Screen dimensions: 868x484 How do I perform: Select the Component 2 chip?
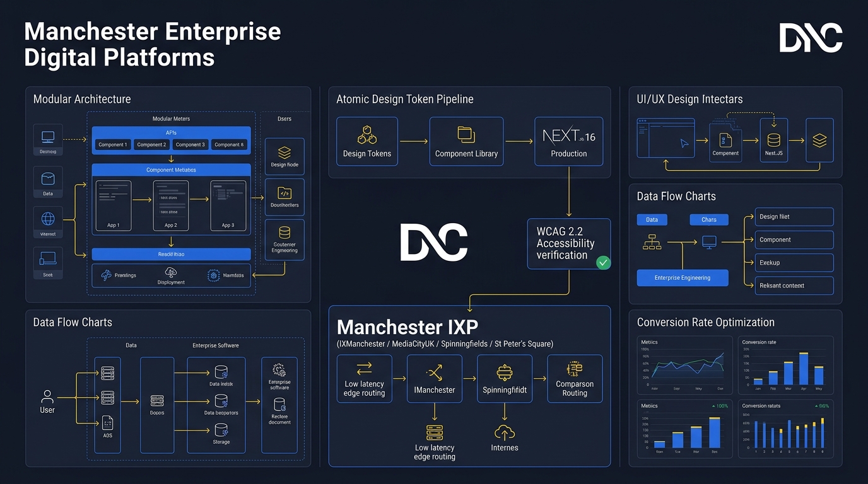[152, 144]
